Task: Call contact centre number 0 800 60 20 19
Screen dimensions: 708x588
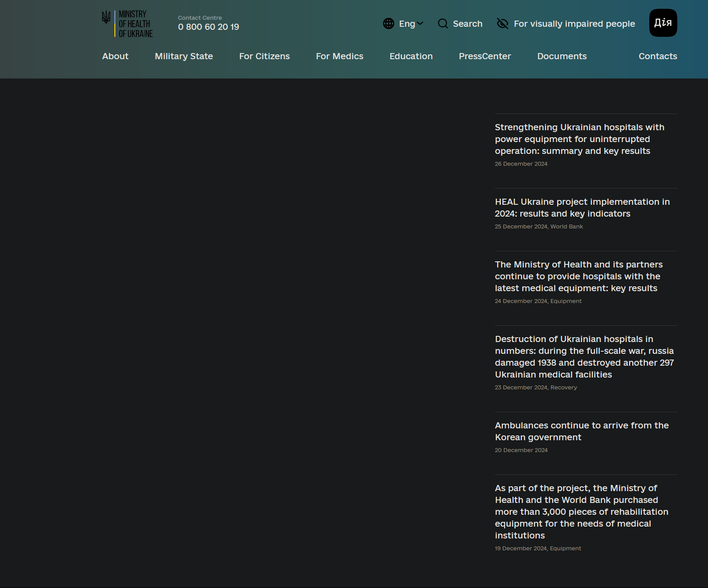Action: click(208, 27)
